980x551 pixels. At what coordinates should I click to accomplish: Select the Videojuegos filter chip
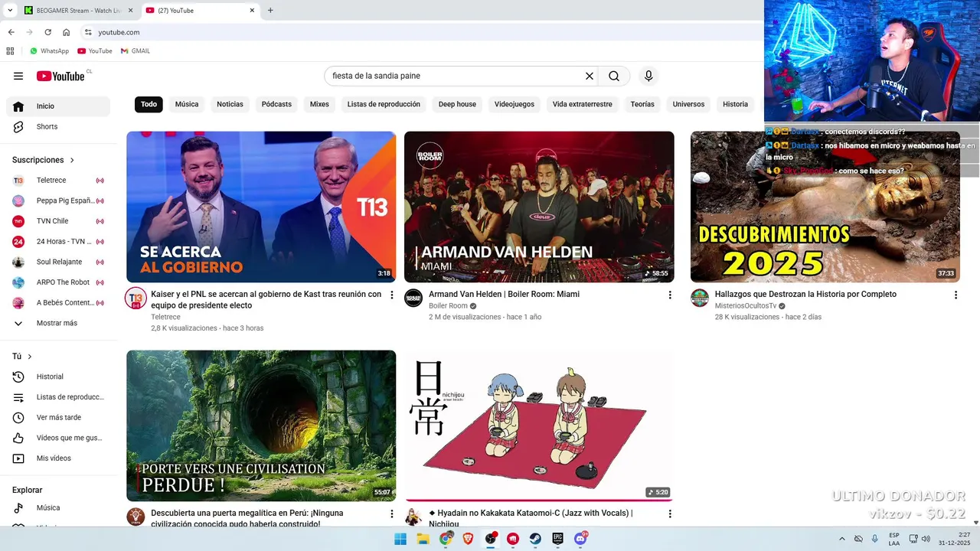pos(514,104)
